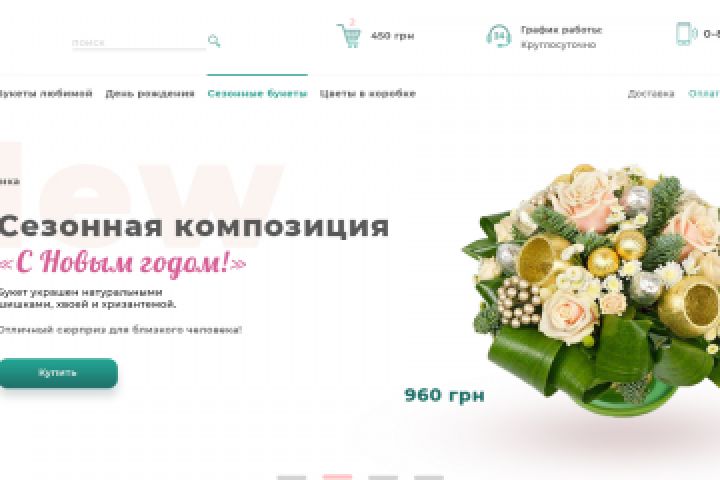Focus the Поиск search field
The image size is (720, 480).
point(139,43)
